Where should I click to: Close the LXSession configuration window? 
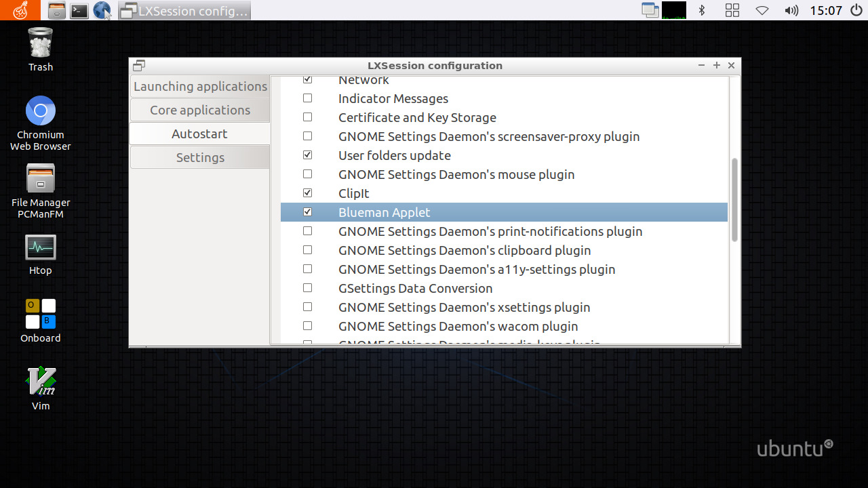pyautogui.click(x=731, y=66)
